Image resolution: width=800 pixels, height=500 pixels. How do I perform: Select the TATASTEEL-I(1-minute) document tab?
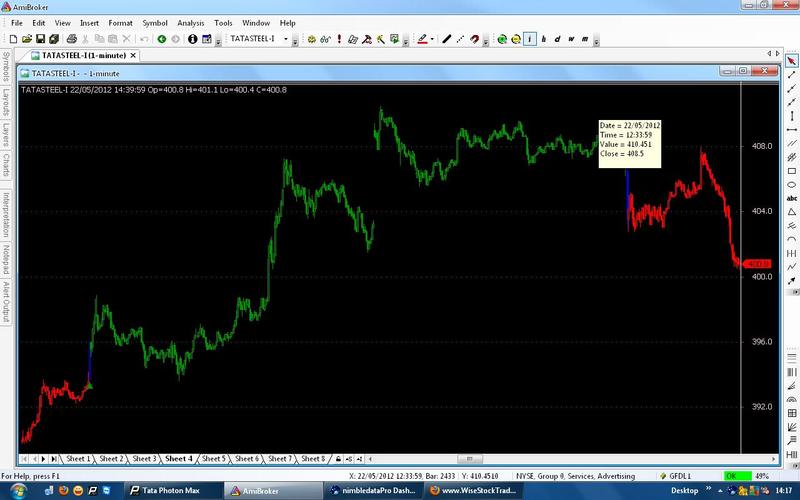point(84,55)
